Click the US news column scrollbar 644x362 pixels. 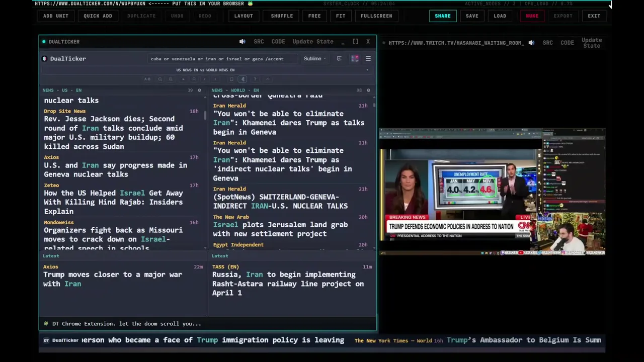(205, 115)
